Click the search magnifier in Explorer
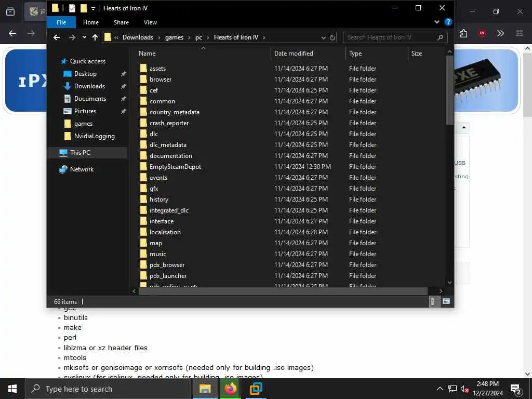This screenshot has height=399, width=532. coord(441,37)
